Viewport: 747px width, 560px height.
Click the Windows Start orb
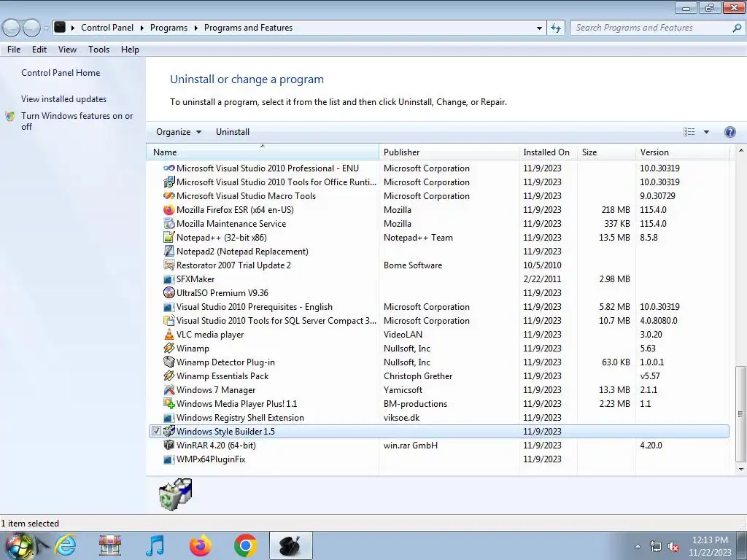(x=19, y=546)
